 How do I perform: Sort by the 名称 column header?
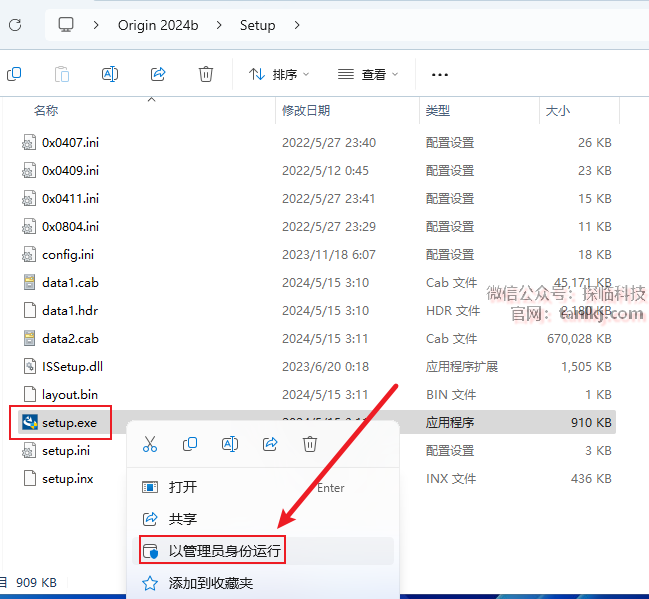pyautogui.click(x=46, y=111)
